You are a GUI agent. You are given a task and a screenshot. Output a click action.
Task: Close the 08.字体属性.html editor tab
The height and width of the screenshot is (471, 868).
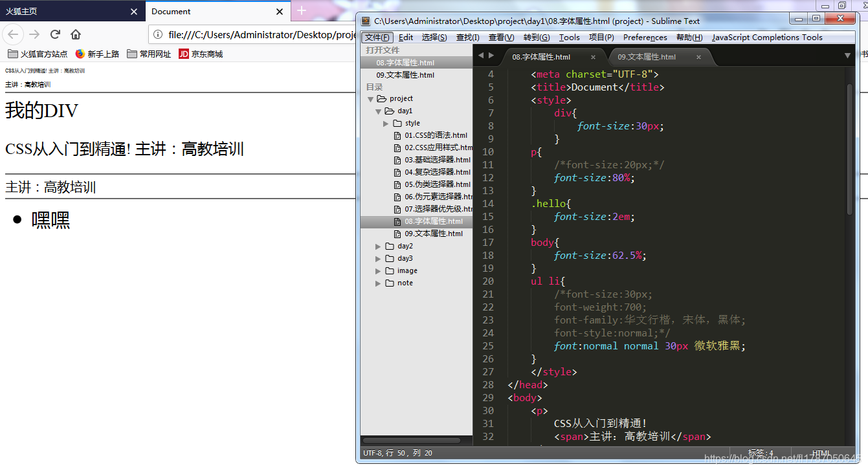[x=593, y=57]
